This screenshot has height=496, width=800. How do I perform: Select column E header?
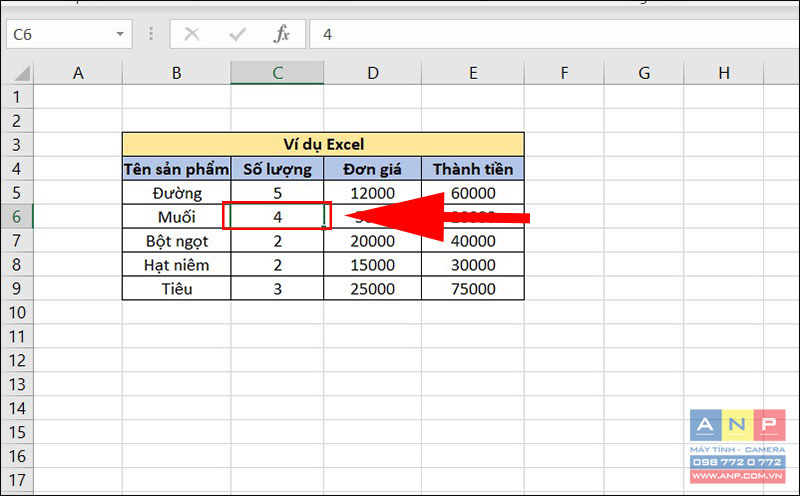click(x=473, y=73)
